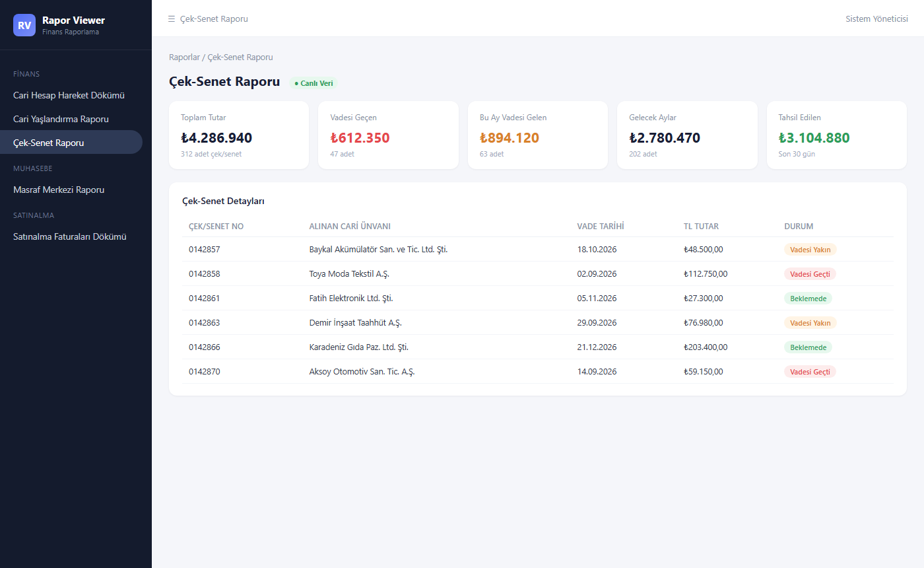
Task: Click check number 0142866
Action: click(x=205, y=347)
